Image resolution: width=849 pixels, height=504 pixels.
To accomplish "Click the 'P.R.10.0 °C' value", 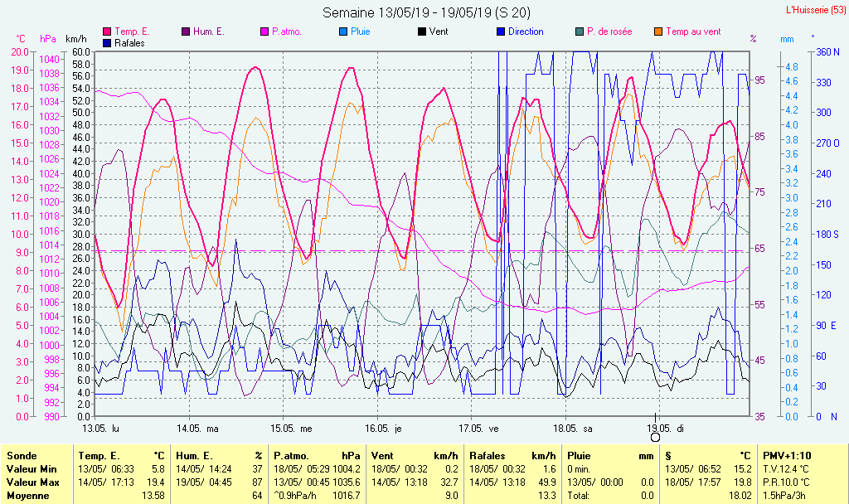I will click(x=787, y=482).
